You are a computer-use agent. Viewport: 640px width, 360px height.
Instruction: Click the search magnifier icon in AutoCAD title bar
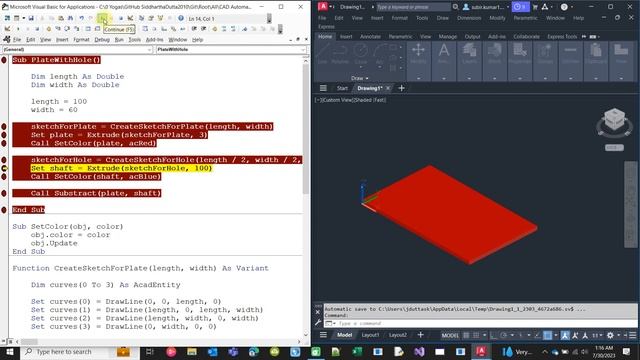coord(456,7)
